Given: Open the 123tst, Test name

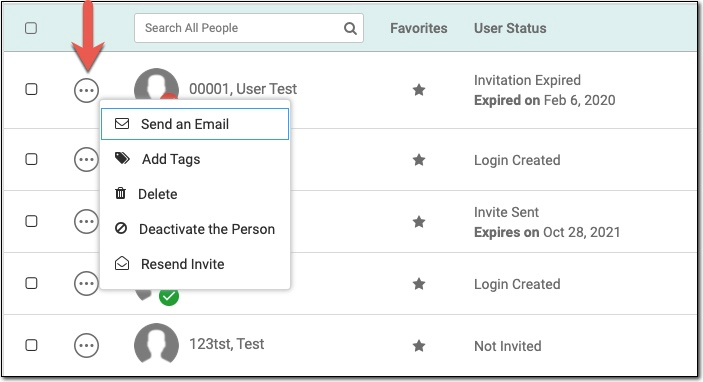Looking at the screenshot, I should pos(226,344).
